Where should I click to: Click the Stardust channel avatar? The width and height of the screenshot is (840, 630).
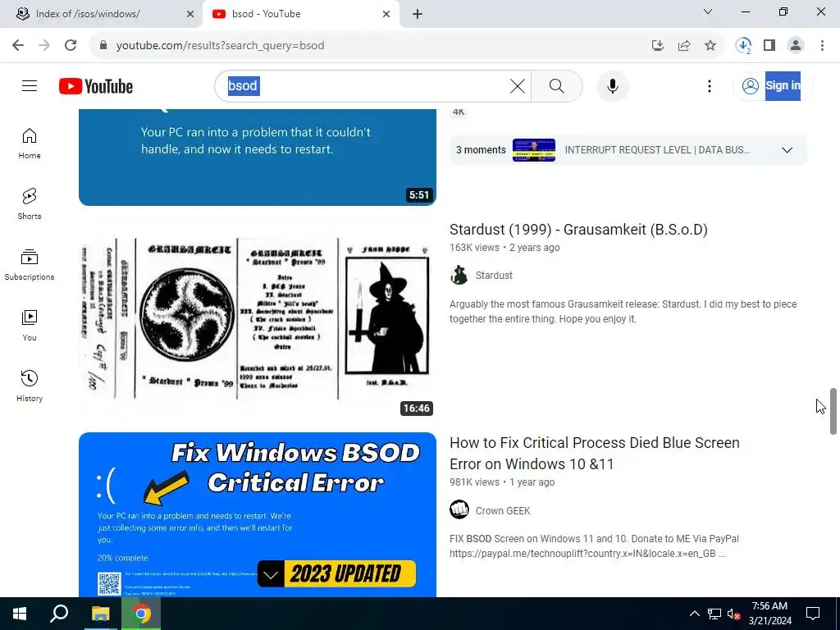pyautogui.click(x=459, y=275)
